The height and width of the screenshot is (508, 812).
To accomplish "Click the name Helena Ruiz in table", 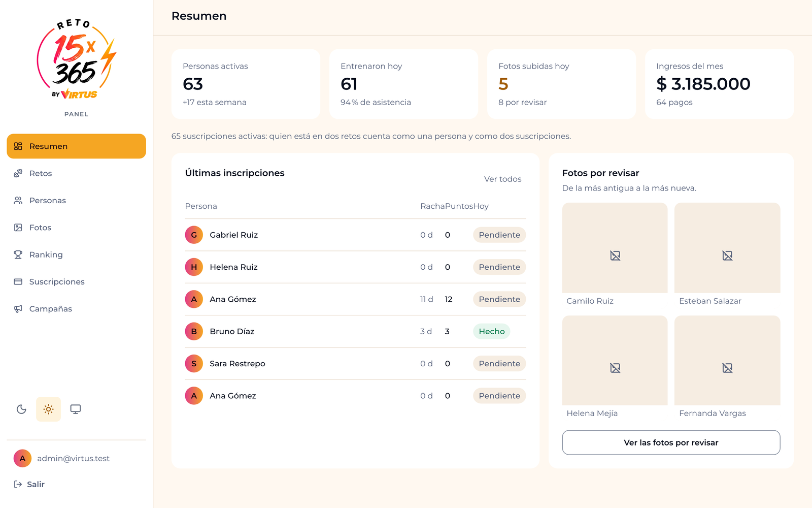I will coord(233,267).
